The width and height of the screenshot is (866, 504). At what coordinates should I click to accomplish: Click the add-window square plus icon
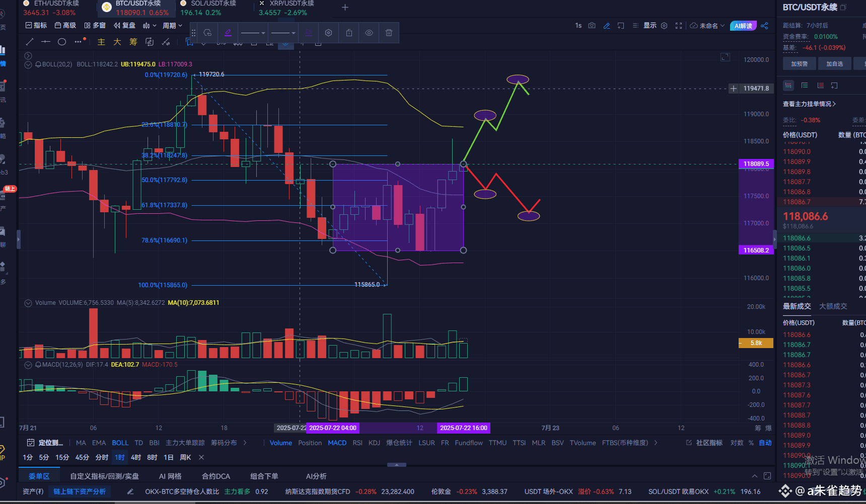point(621,26)
